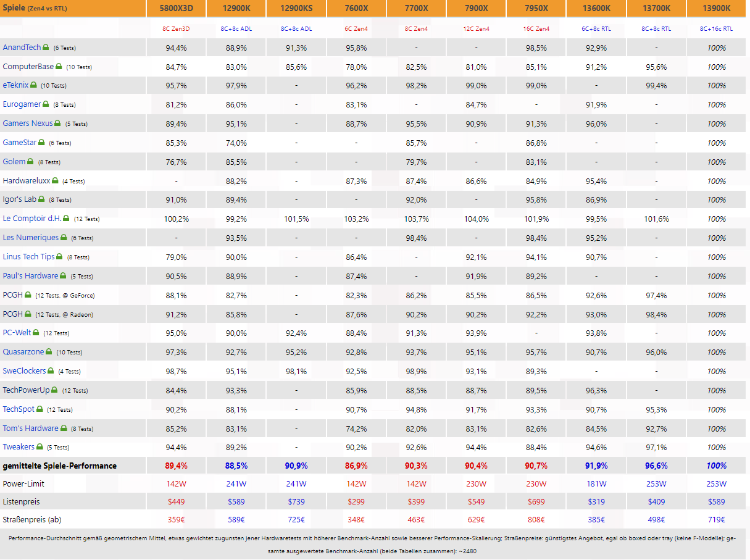Click the lock icon after SweClockers

coord(51,371)
